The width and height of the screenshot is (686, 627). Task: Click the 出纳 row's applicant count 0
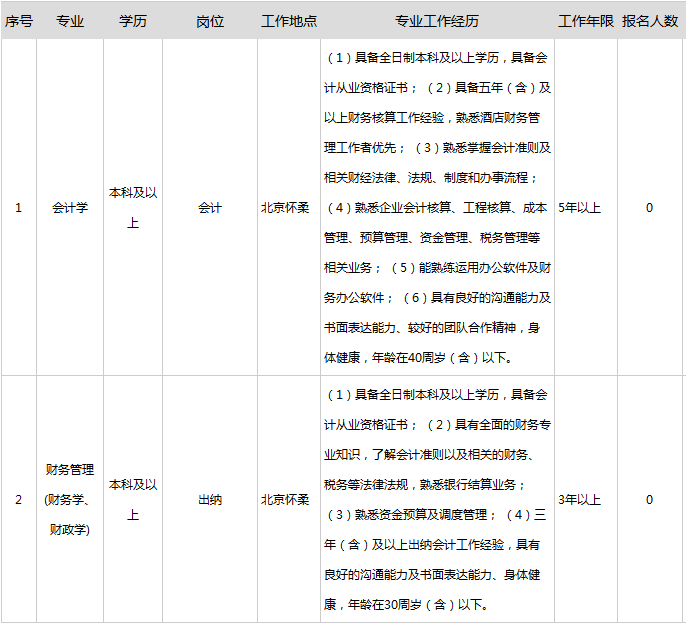tap(649, 499)
